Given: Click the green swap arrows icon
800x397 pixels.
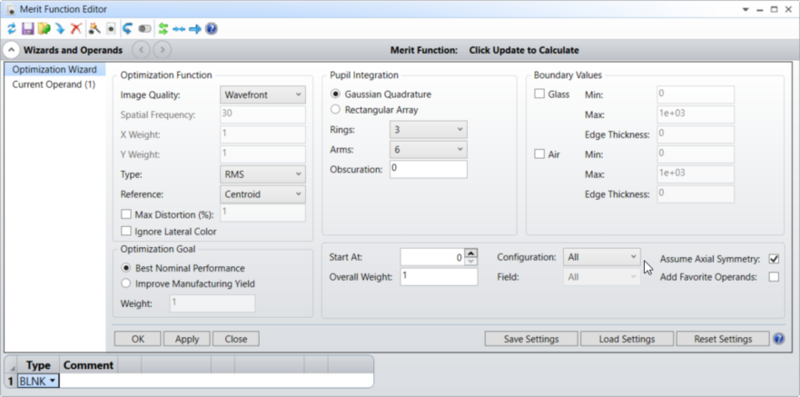Looking at the screenshot, I should click(x=163, y=29).
